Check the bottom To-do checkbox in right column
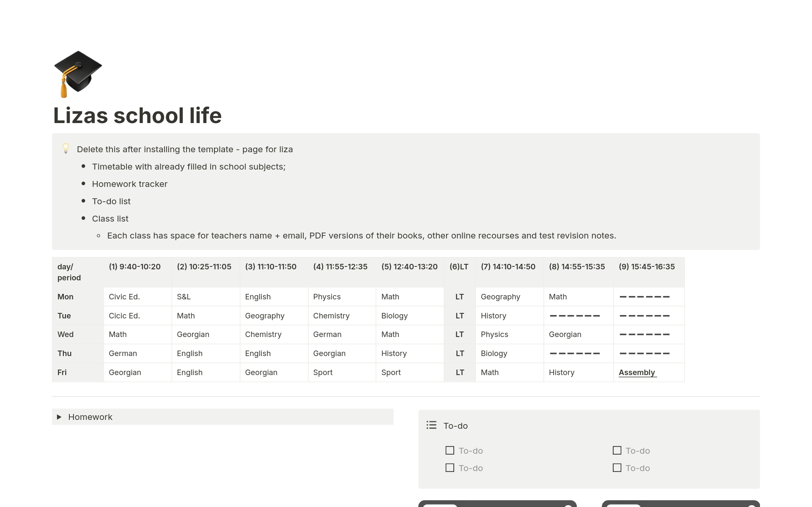Viewport: 812px width, 507px height. [617, 468]
